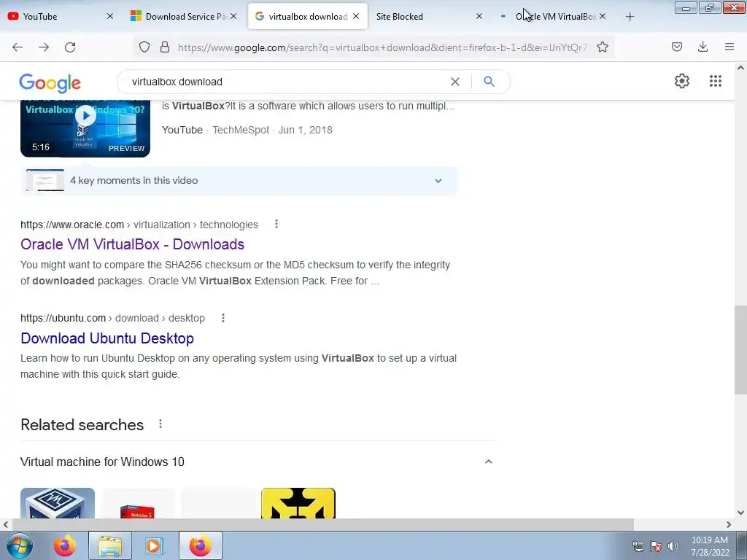Image resolution: width=747 pixels, height=560 pixels.
Task: Click the horizontal scrollbar right arrow
Action: 729,524
